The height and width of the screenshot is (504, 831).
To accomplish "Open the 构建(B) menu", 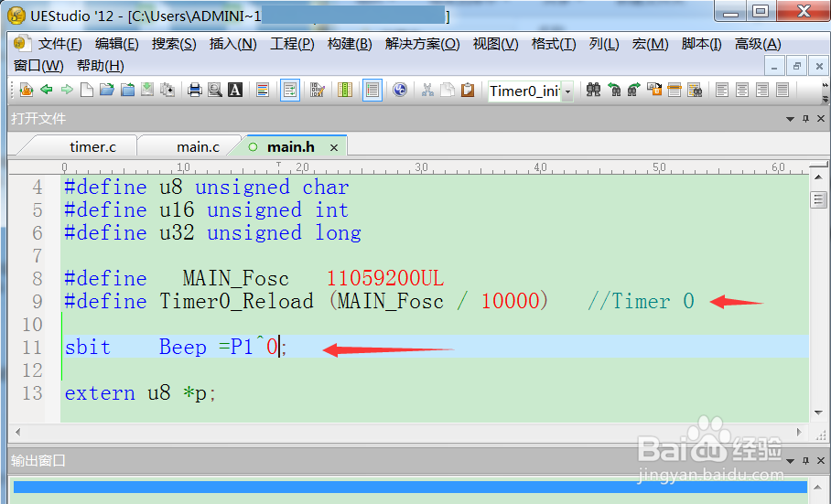I will pos(350,44).
